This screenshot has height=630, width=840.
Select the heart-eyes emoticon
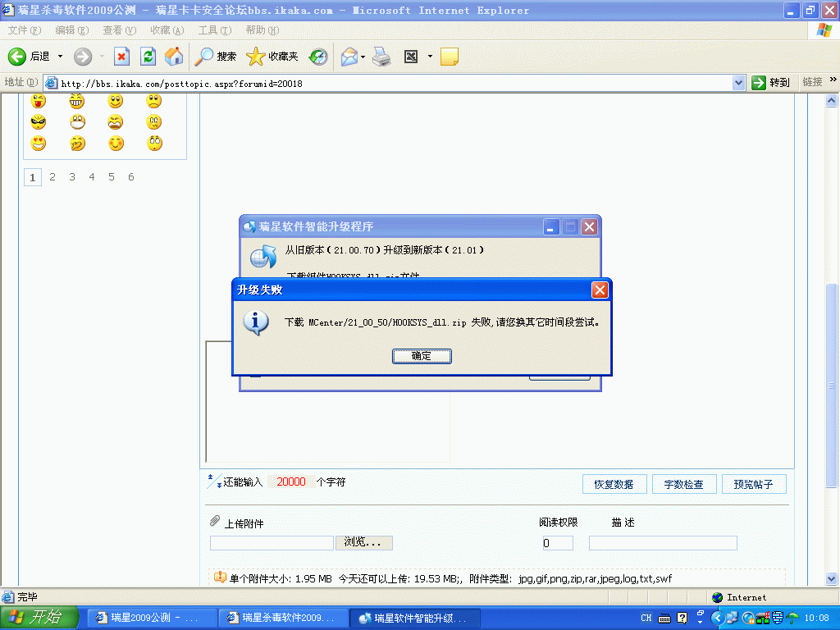pos(39,144)
